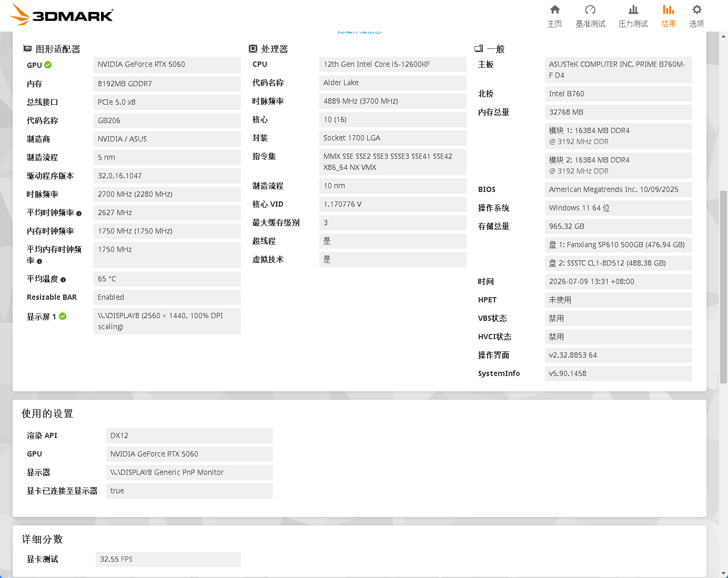
Task: Click the scrollbar down arrow
Action: pos(724,573)
